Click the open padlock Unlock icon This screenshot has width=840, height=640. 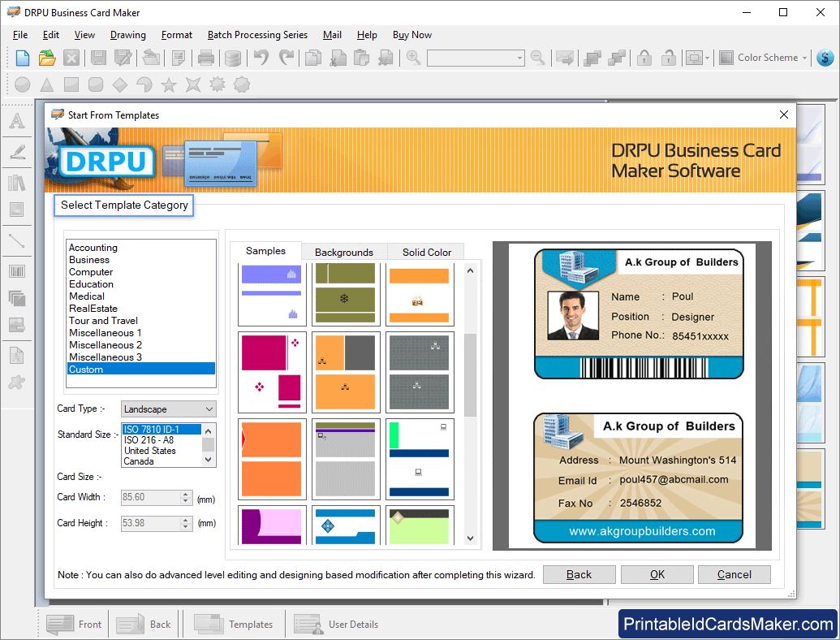[x=669, y=58]
